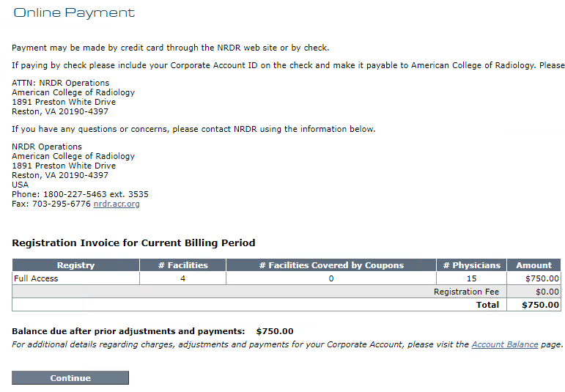Click the coupon-covered facilities value 0
The width and height of the screenshot is (565, 392).
click(331, 278)
